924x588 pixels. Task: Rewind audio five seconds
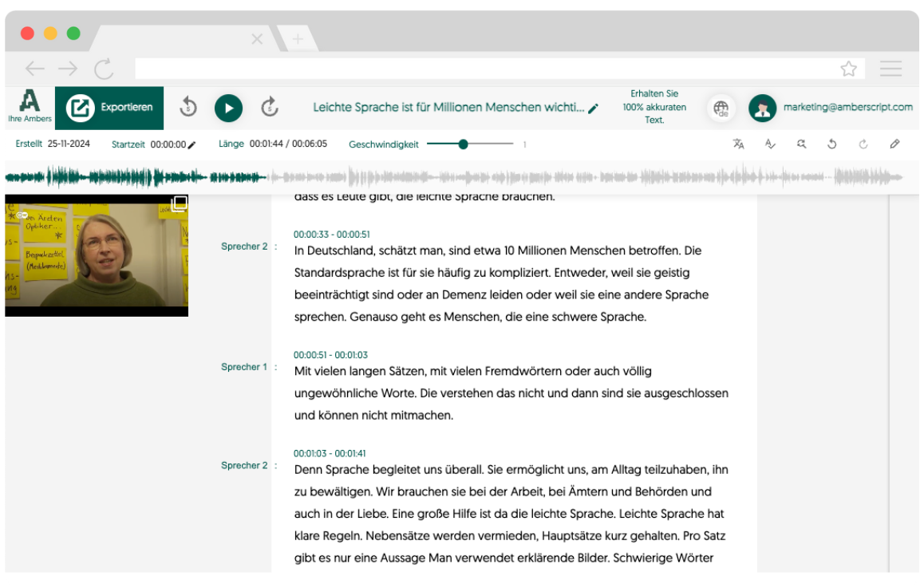click(x=188, y=107)
